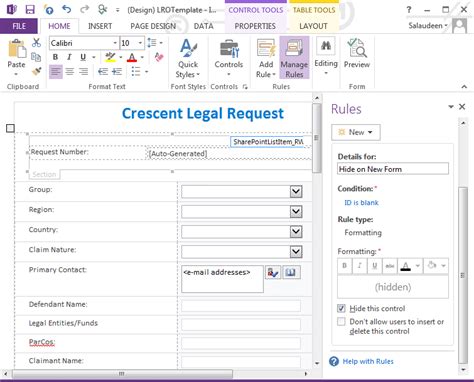
Task: Toggle Bold in Format Text group
Action: point(55,57)
